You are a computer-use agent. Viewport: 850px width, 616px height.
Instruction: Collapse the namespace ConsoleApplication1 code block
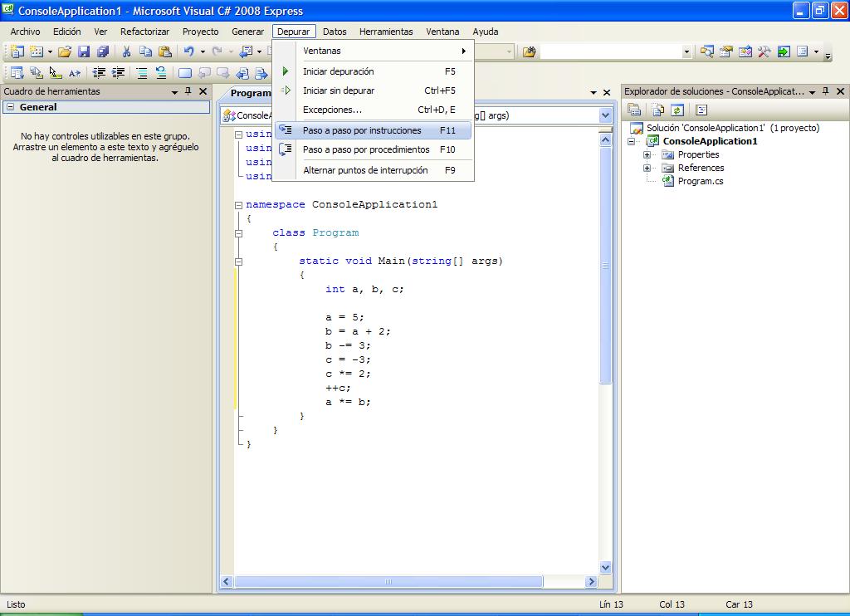pyautogui.click(x=238, y=205)
